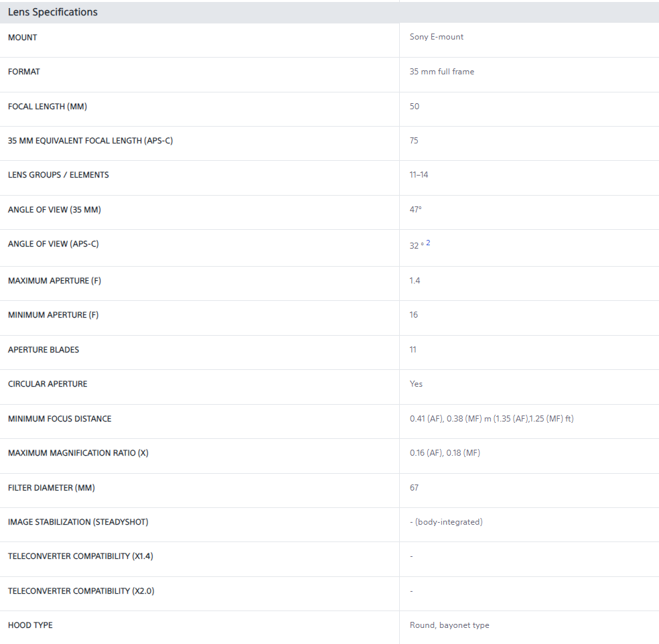Click the 35 MM EQUIVALENT FOCAL LENGTH label
Image resolution: width=659 pixels, height=644 pixels.
pos(90,141)
